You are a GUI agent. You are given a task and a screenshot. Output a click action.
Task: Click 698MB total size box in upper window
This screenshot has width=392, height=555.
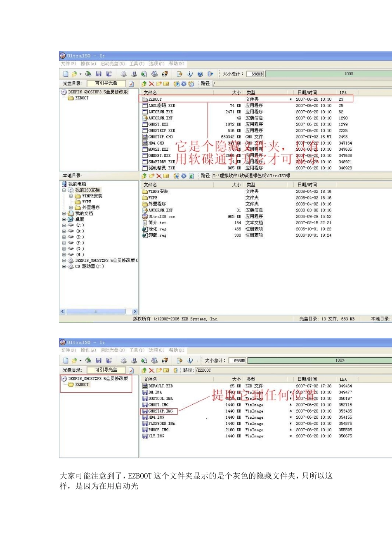coord(255,74)
